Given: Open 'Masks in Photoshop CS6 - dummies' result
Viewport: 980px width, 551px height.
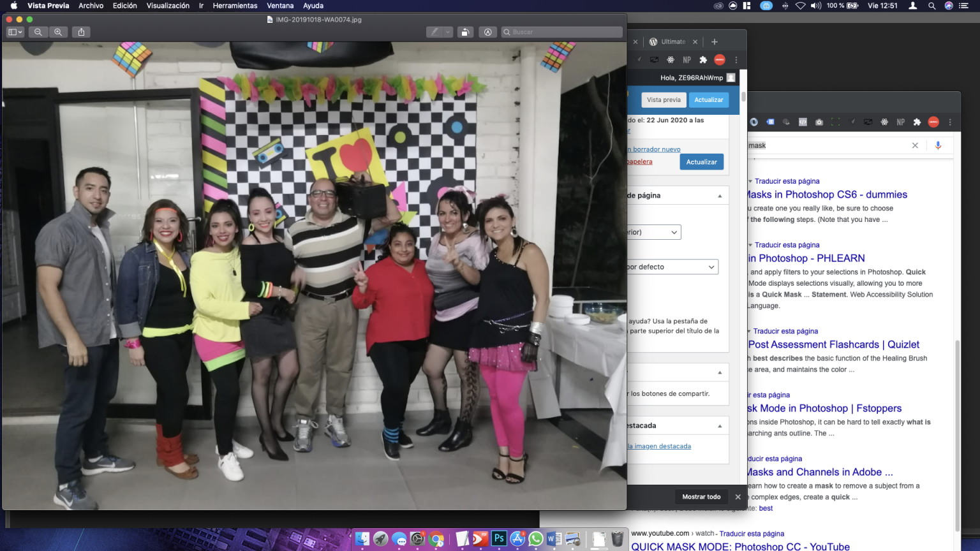Looking at the screenshot, I should pos(826,195).
